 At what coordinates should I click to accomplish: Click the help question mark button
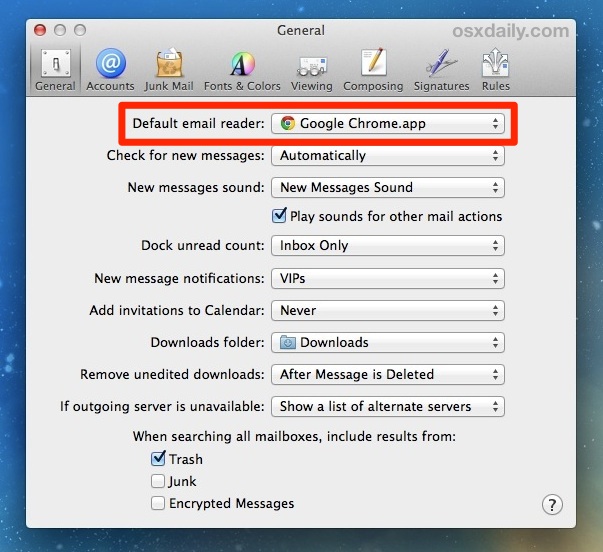(552, 504)
